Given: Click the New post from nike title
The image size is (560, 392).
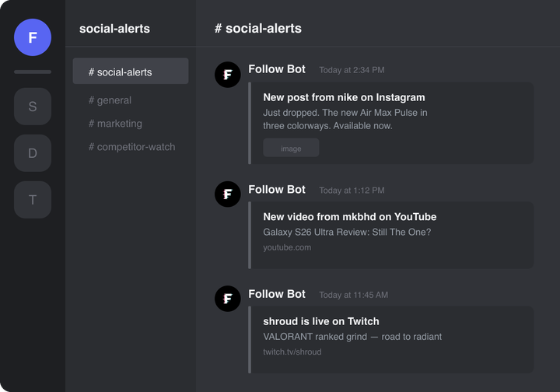Looking at the screenshot, I should click(x=344, y=97).
